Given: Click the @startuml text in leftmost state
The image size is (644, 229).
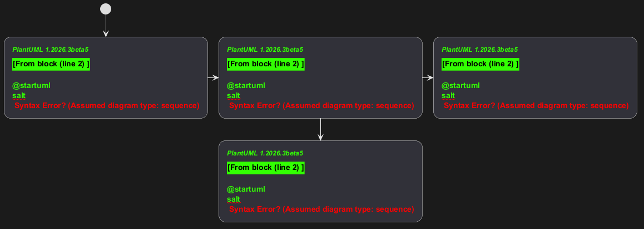Looking at the screenshot, I should tap(31, 85).
